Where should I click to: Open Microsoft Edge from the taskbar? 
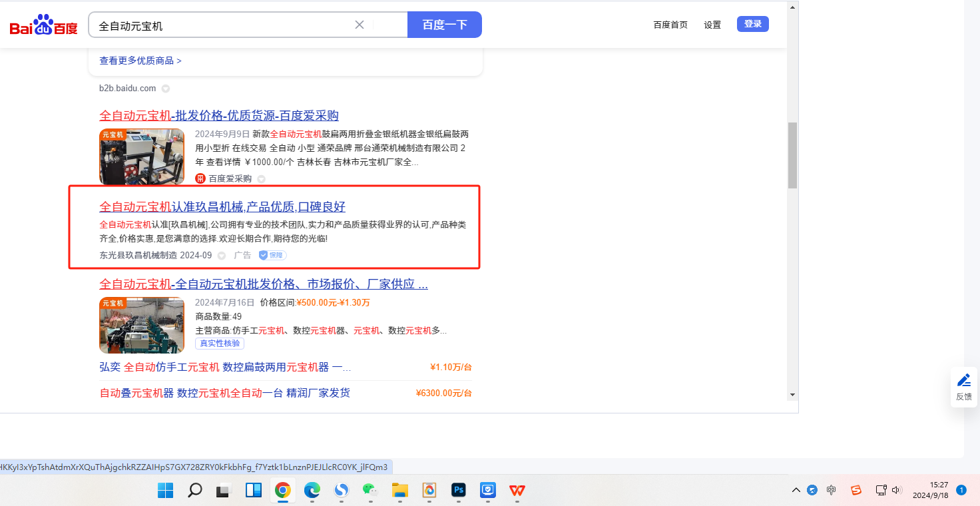(312, 491)
